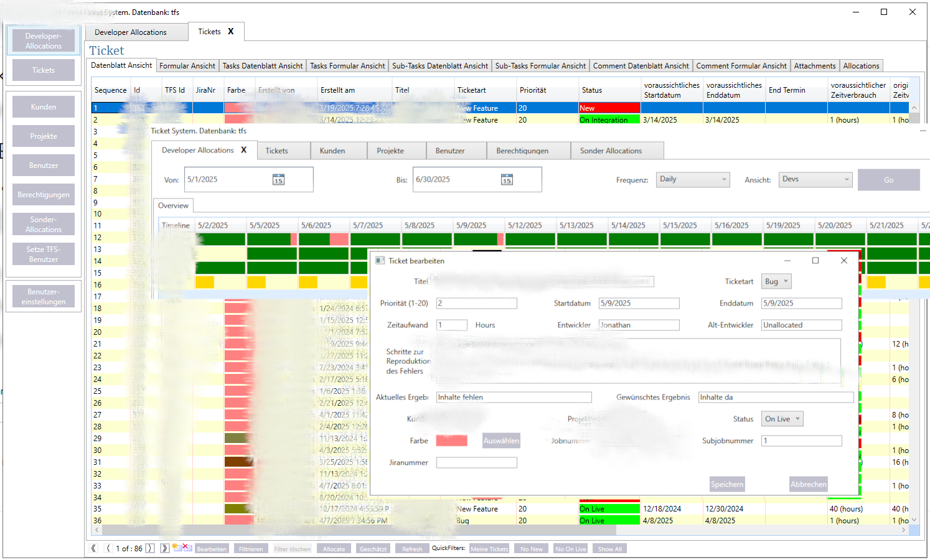
Task: Open the Attachments tab
Action: coord(814,66)
